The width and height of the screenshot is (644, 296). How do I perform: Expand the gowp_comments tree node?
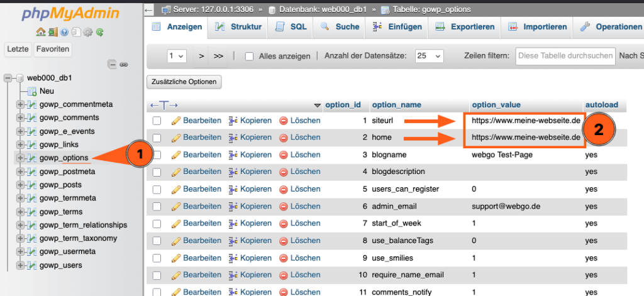tap(20, 118)
